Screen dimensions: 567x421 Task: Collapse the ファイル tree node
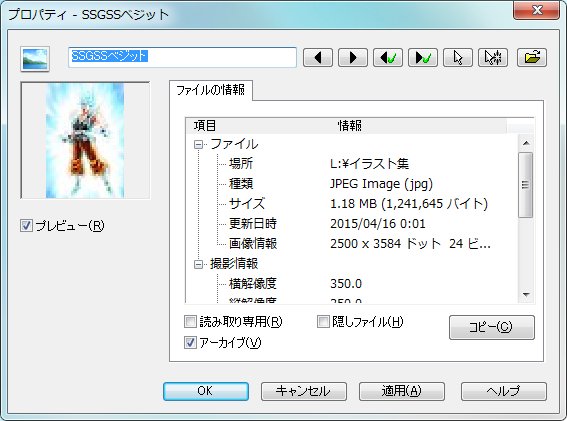pos(198,145)
